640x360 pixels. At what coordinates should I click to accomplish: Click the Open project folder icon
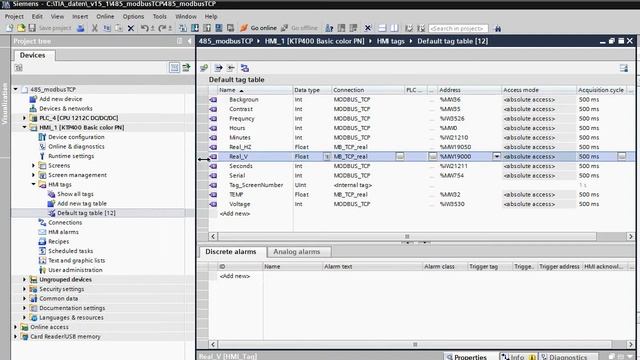[21, 28]
